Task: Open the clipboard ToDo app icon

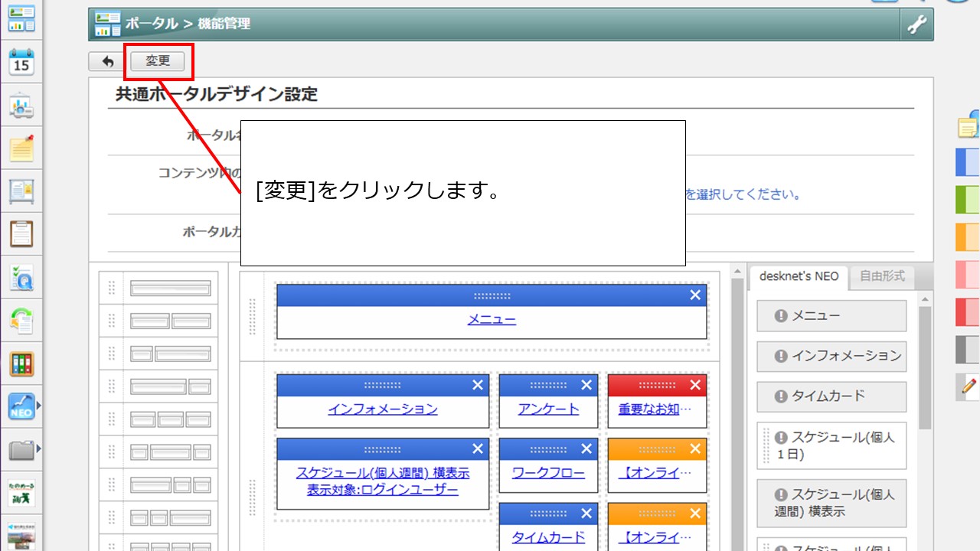Action: 21,234
